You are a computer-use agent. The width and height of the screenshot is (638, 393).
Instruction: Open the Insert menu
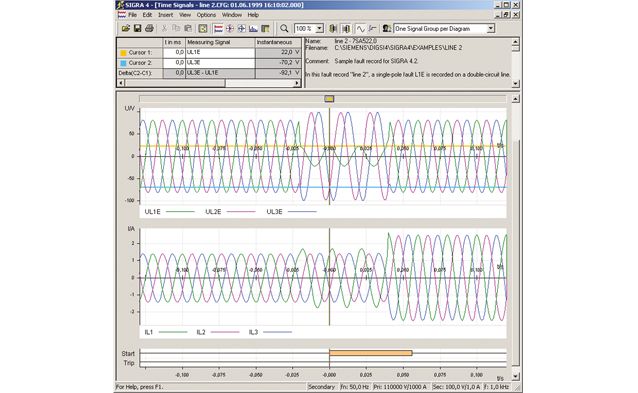166,15
